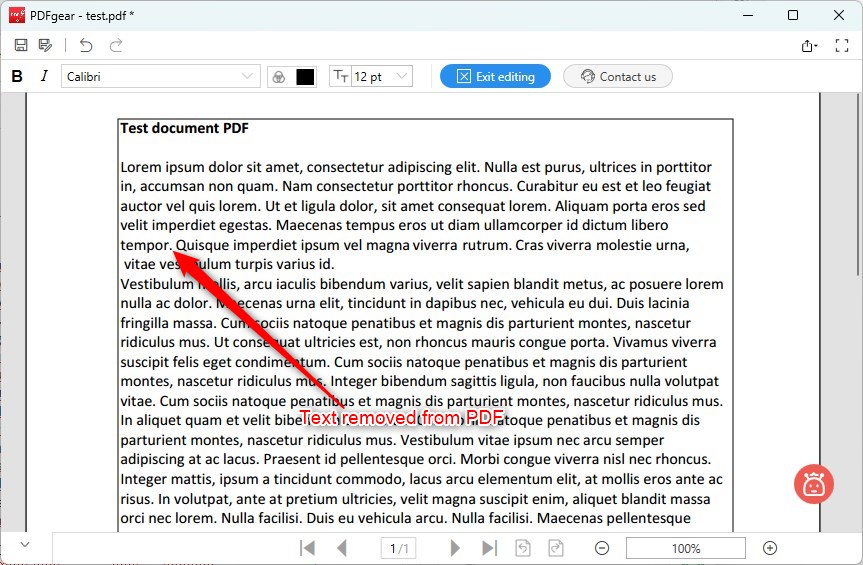This screenshot has width=863, height=565.
Task: Click the page number field 1/1
Action: [x=398, y=548]
